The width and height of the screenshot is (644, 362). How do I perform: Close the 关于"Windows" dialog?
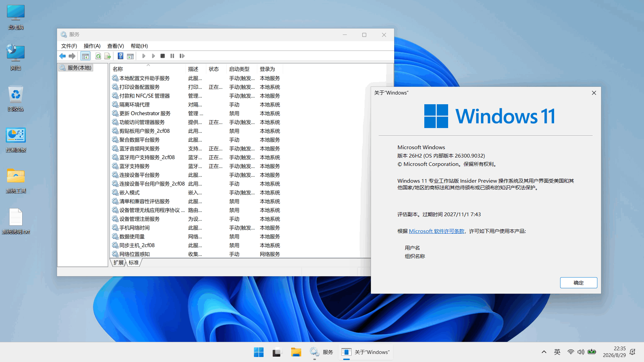[x=594, y=93]
